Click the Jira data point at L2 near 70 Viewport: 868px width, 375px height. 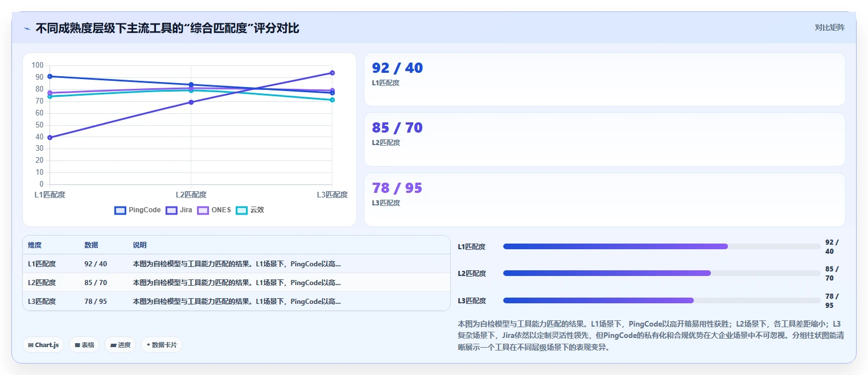click(x=191, y=102)
